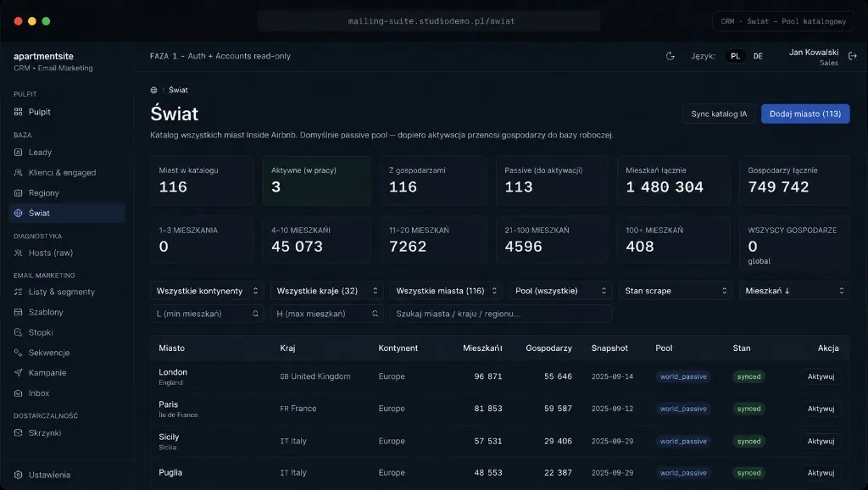The width and height of the screenshot is (868, 490).
Task: Open Ustawienia gear icon
Action: (x=19, y=475)
